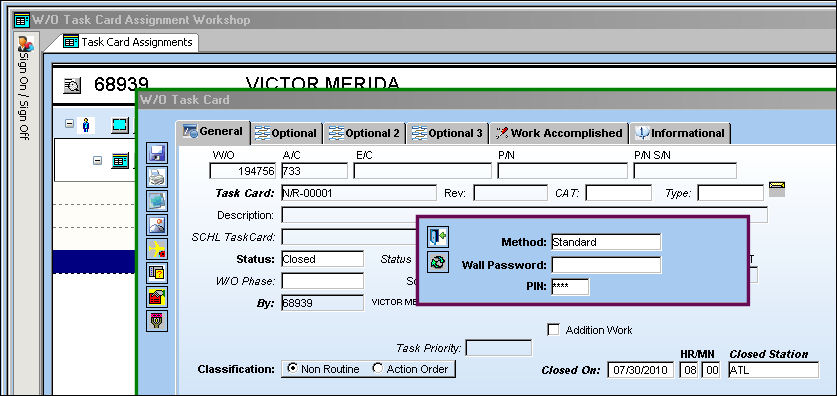Open the Optional 3 tab
Image resolution: width=837 pixels, height=396 pixels.
tap(447, 133)
